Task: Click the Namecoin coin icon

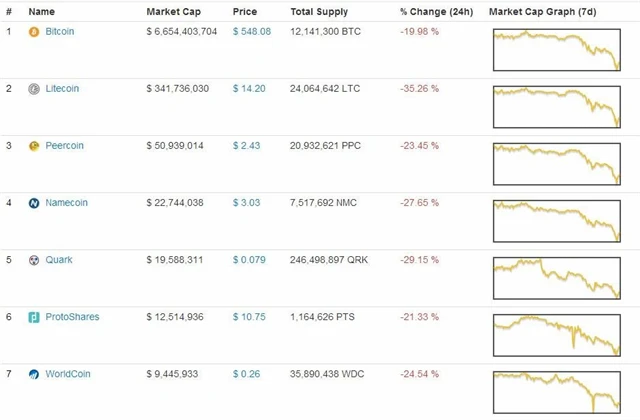Action: (x=34, y=203)
